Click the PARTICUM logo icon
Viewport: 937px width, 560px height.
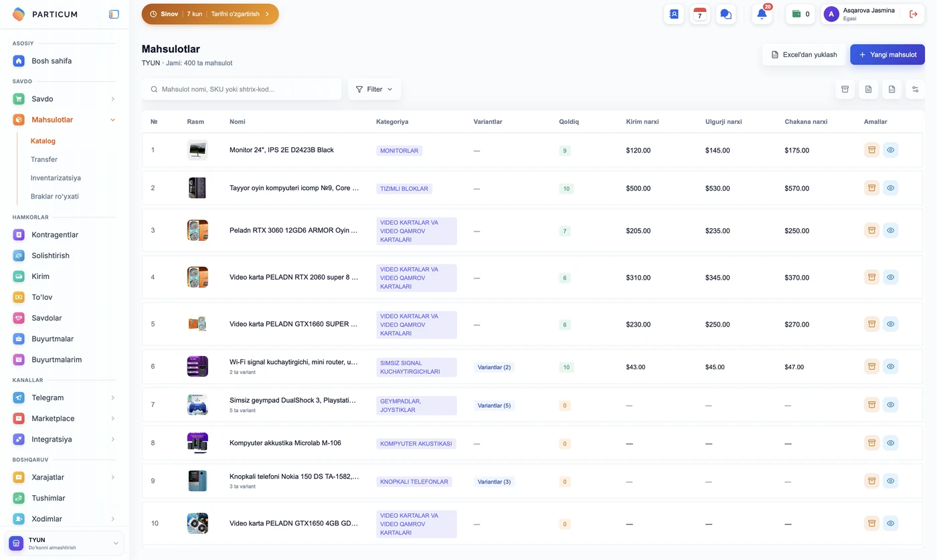coord(19,14)
